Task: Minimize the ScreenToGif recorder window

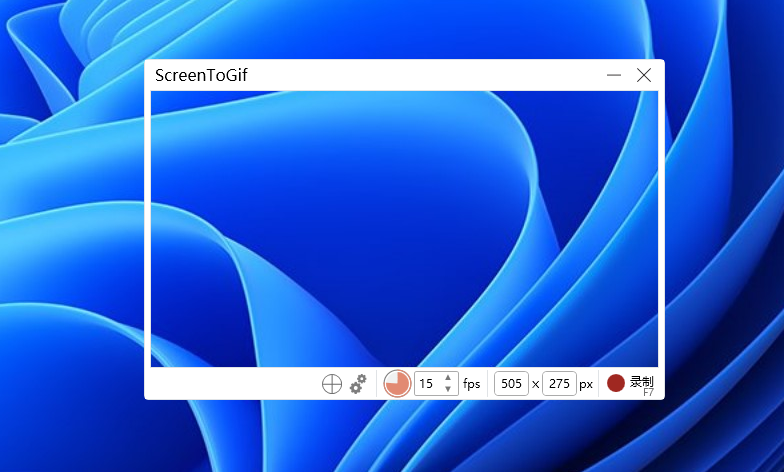Action: pyautogui.click(x=614, y=75)
